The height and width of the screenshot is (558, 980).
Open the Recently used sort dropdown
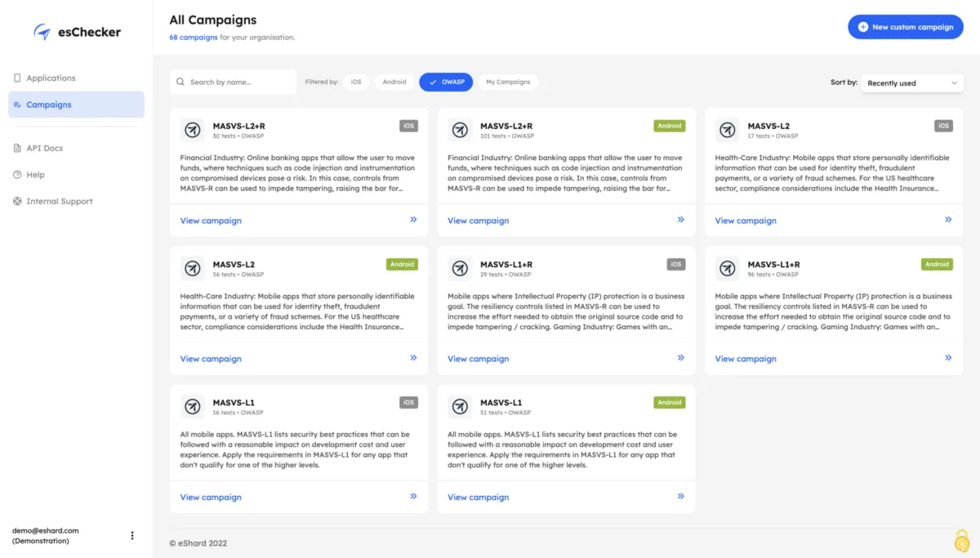tap(912, 83)
